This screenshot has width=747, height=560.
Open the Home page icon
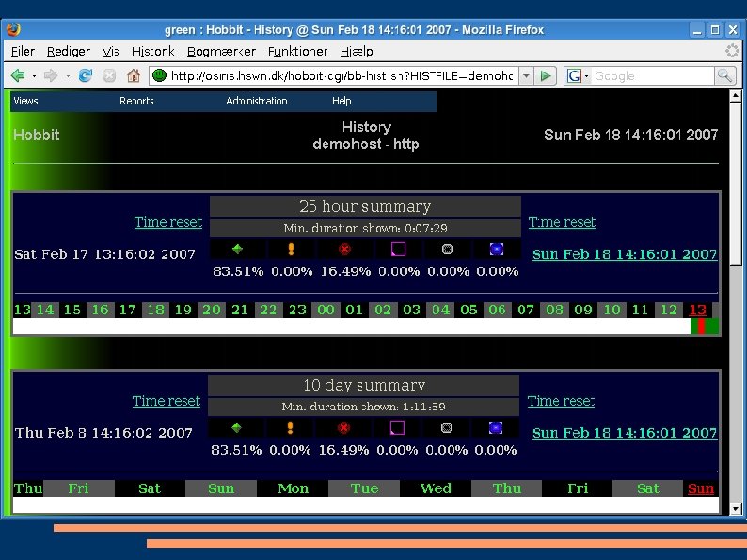click(x=134, y=75)
